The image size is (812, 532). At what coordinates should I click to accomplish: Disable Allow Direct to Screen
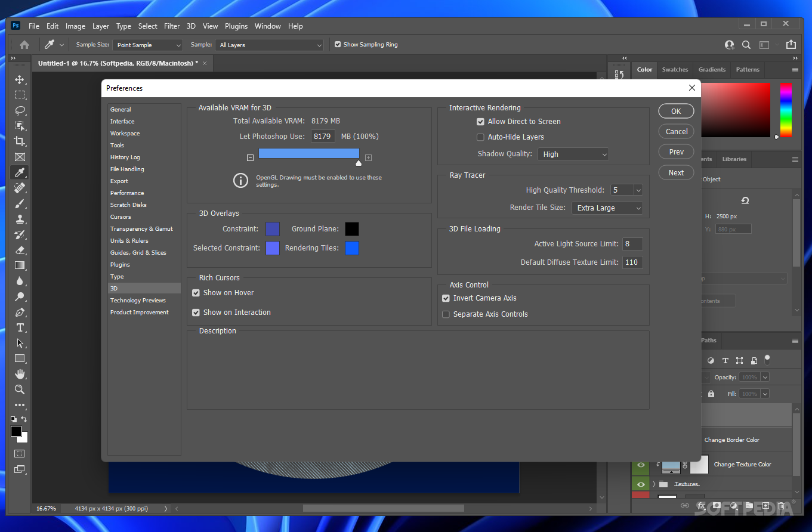(x=480, y=122)
